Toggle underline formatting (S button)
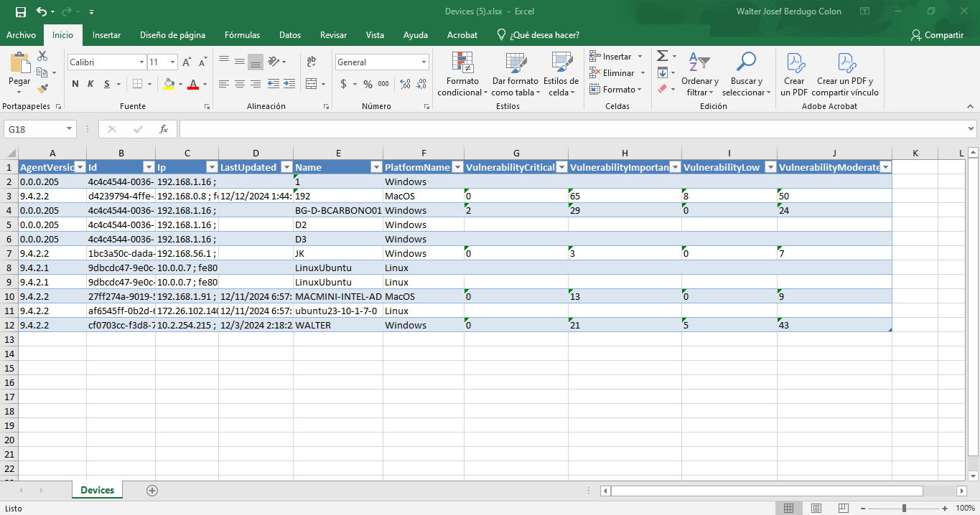Image resolution: width=980 pixels, height=515 pixels. click(x=106, y=84)
